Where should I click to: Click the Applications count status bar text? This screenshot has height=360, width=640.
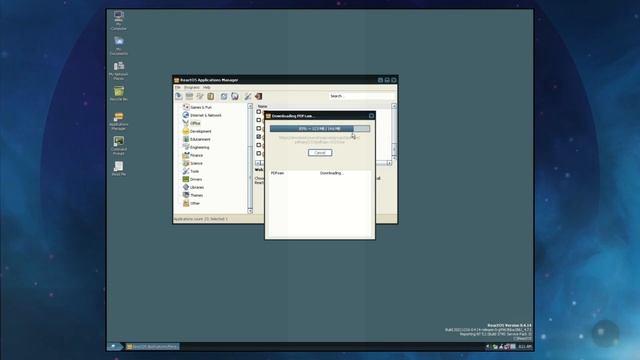click(201, 219)
